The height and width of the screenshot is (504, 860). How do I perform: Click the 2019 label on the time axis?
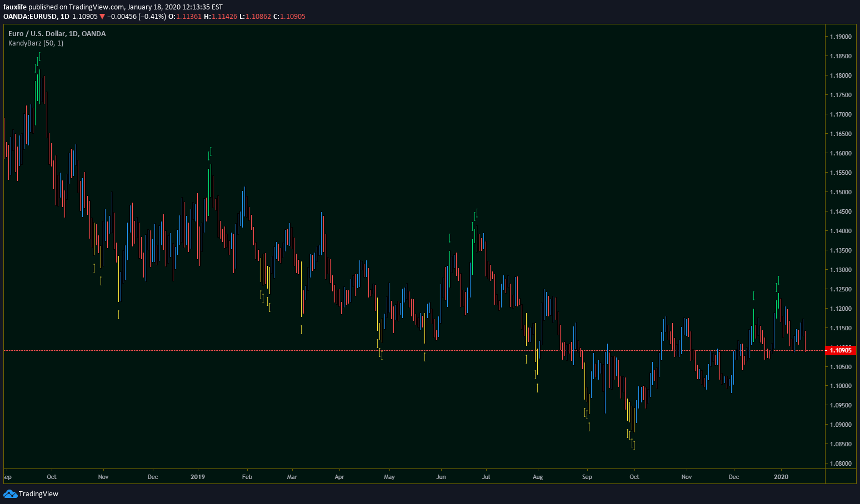tap(198, 477)
